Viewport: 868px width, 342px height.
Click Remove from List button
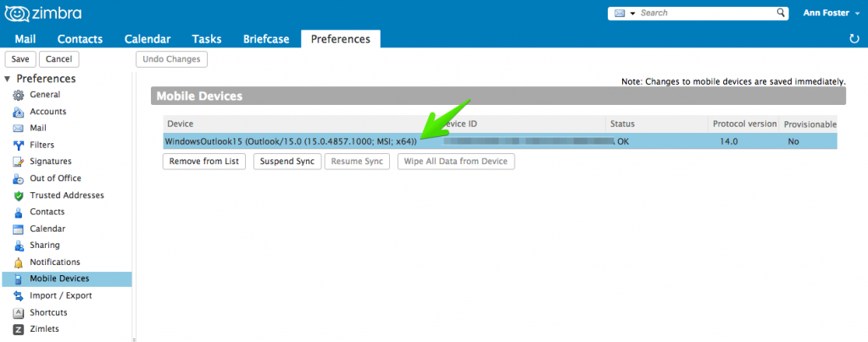pos(204,162)
